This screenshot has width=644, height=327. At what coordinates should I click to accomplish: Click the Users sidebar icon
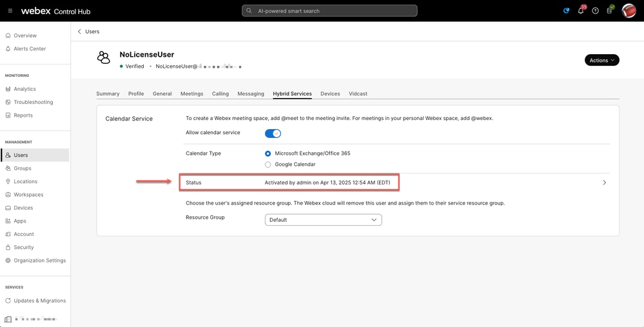click(8, 155)
